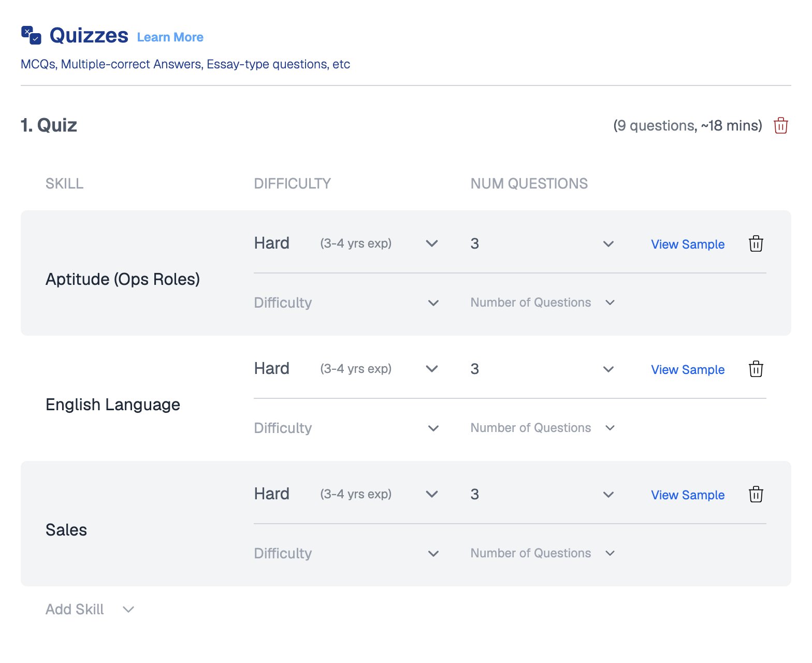This screenshot has width=812, height=663.
Task: Open empty Difficulty dropdown under Sales
Action: click(346, 553)
